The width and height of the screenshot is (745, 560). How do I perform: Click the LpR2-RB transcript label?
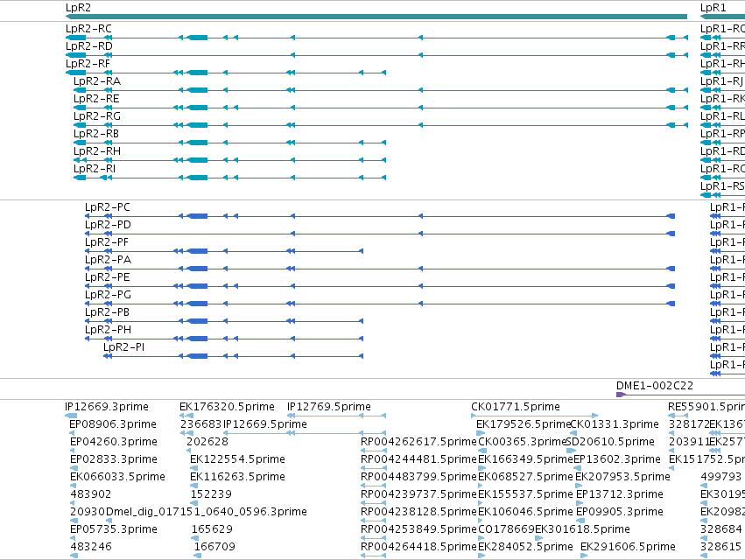(x=96, y=134)
